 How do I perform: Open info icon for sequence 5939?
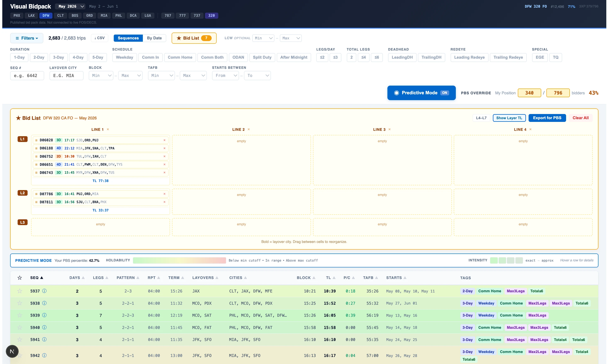[44, 315]
